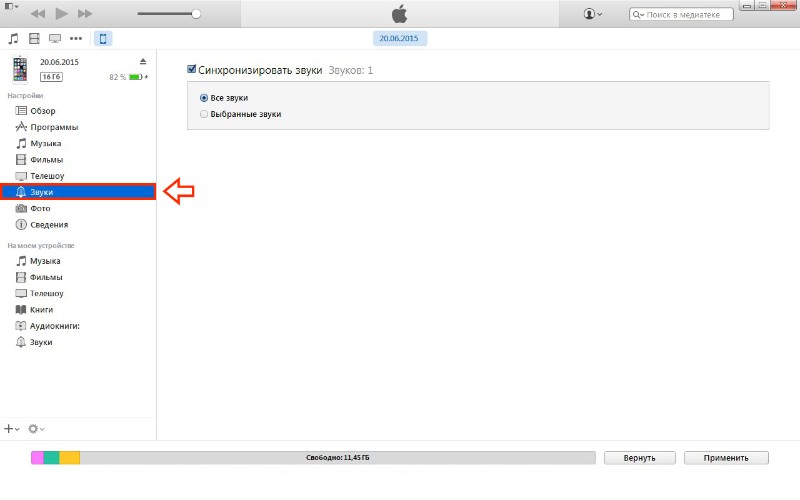The image size is (800, 500).
Task: Switch to the Music library icon
Action: 14,38
